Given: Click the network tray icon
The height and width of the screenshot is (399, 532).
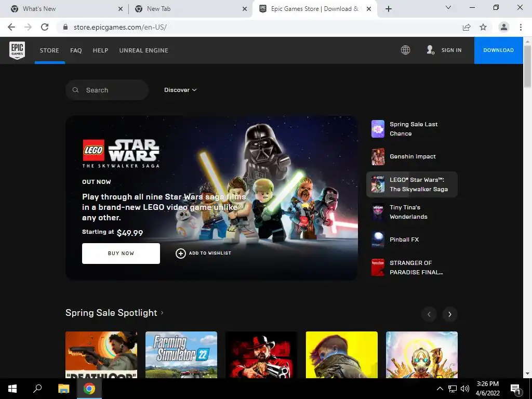Looking at the screenshot, I should tap(453, 389).
